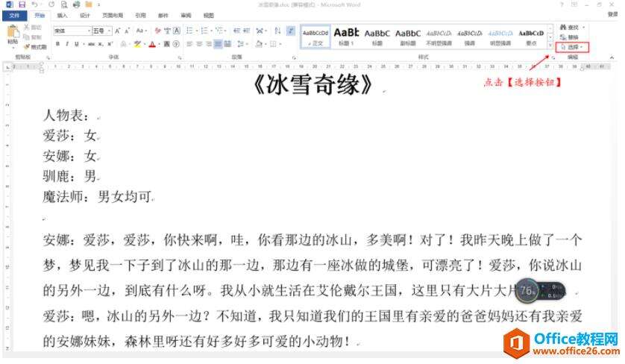
Task: Switch to the Insert (插入) tab
Action: (62, 16)
